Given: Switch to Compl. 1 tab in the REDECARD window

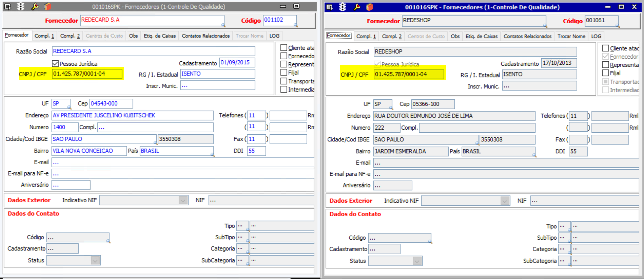Looking at the screenshot, I should pyautogui.click(x=44, y=36).
